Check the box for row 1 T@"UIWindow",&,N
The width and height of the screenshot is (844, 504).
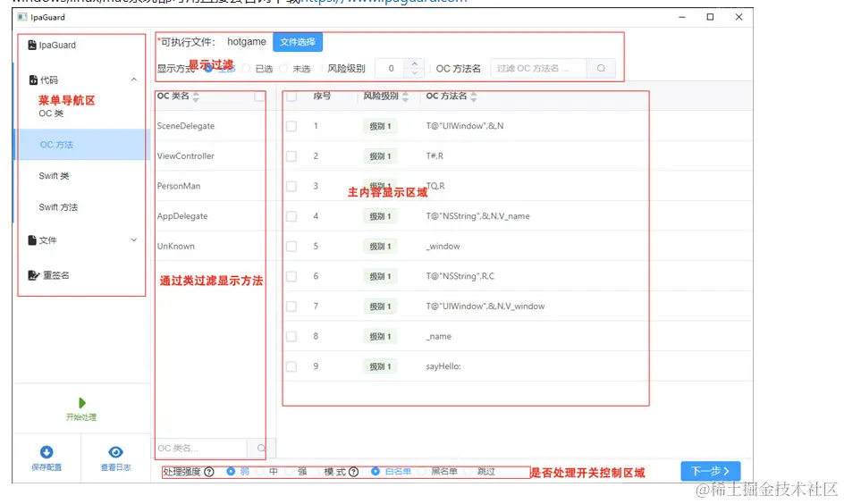(x=291, y=126)
